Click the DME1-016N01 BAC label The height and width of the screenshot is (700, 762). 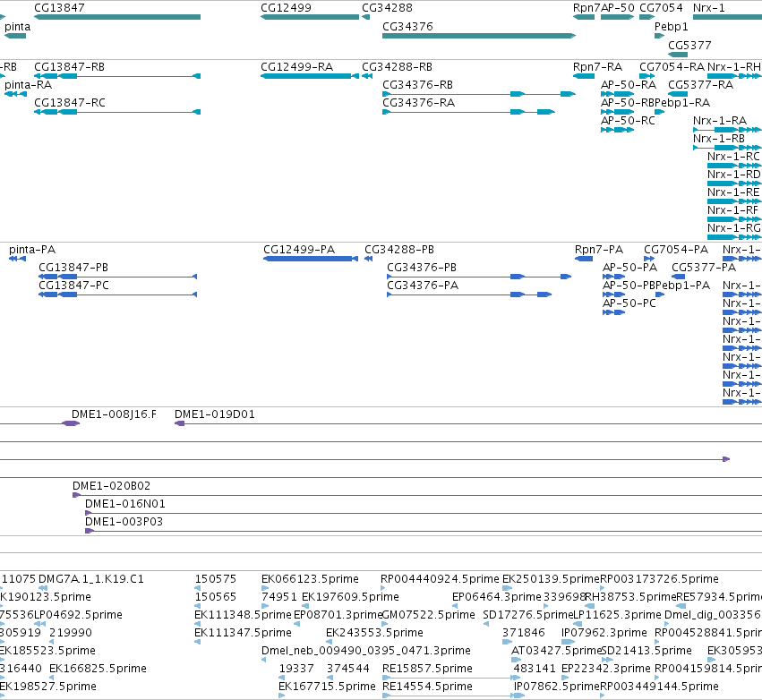click(124, 504)
